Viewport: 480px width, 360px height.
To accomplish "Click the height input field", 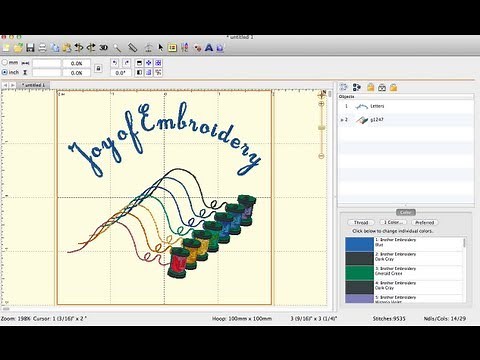I will [47, 72].
